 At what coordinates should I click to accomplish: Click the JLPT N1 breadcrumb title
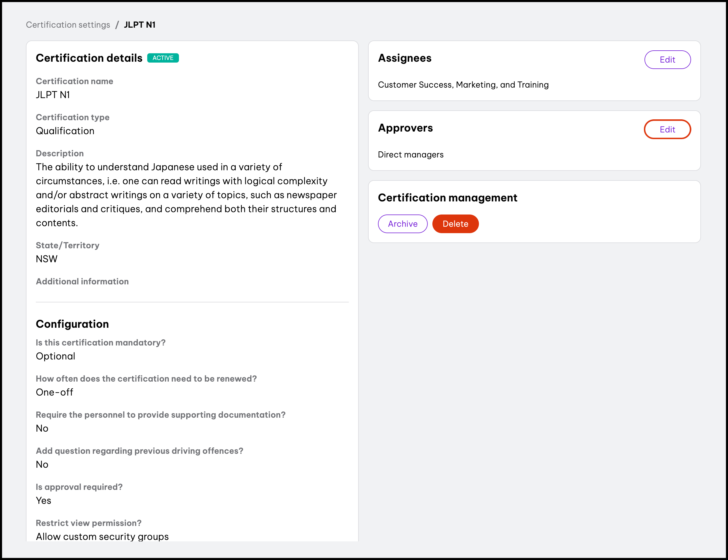[140, 25]
